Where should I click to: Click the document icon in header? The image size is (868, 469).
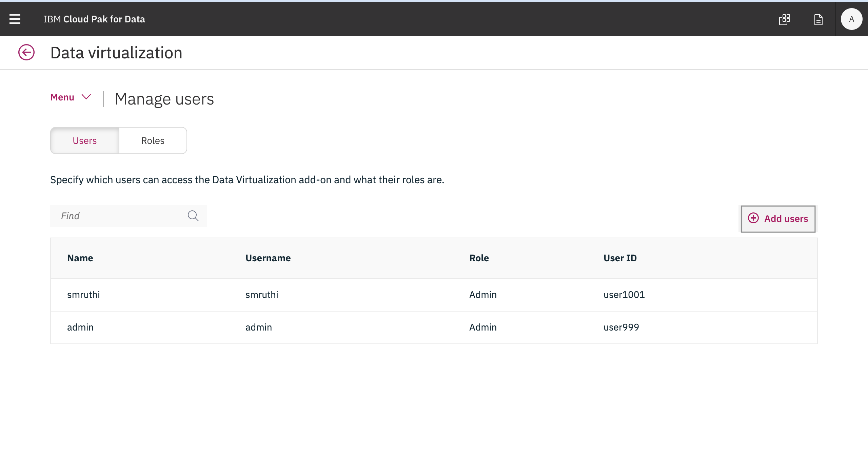[x=818, y=19]
